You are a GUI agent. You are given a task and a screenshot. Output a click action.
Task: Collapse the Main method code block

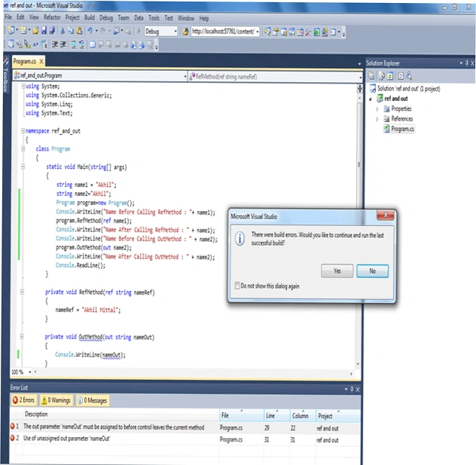coord(23,167)
